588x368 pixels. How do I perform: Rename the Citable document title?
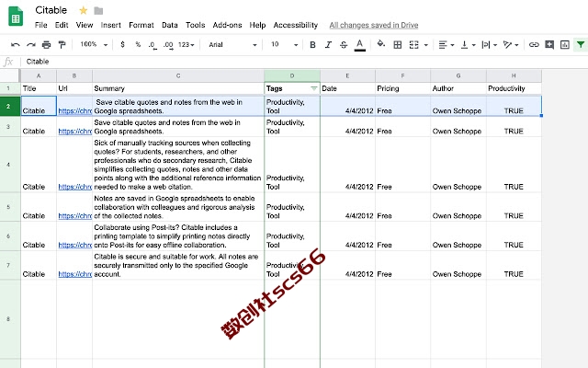(51, 10)
